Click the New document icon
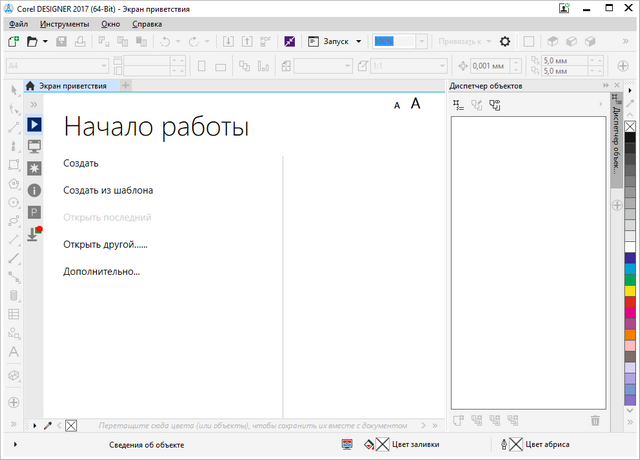Viewport: 640px width, 460px height. tap(13, 42)
